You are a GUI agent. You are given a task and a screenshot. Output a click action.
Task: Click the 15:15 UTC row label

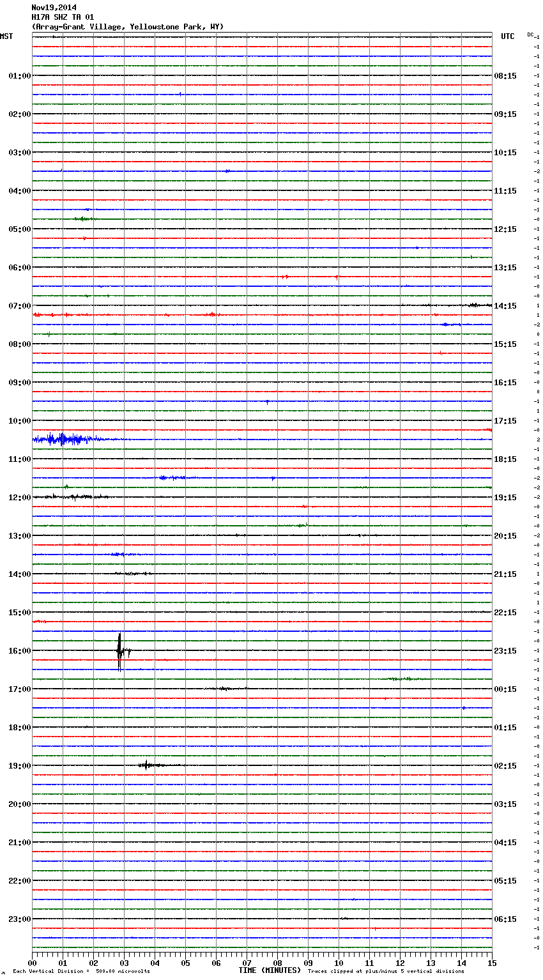(505, 344)
